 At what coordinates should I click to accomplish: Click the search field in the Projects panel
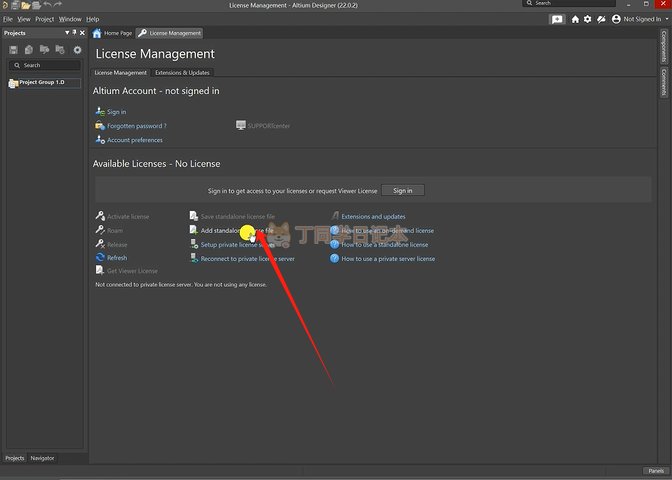click(x=45, y=65)
